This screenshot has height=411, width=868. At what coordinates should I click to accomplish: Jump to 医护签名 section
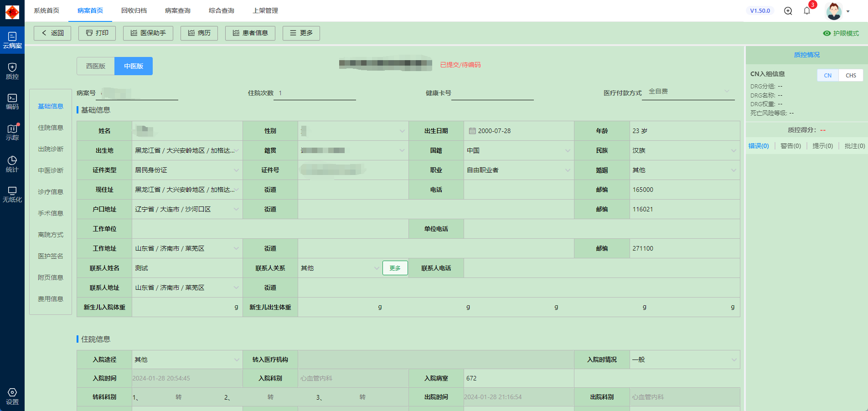click(51, 256)
